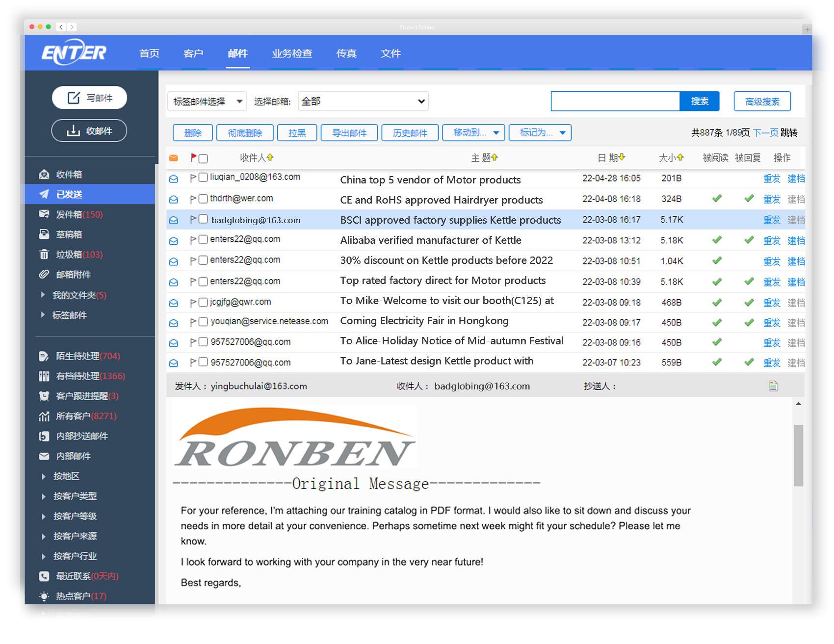Click envelope icon of liuqian_0208@163.com row
Viewport: 834px width, 644px height.
[174, 179]
